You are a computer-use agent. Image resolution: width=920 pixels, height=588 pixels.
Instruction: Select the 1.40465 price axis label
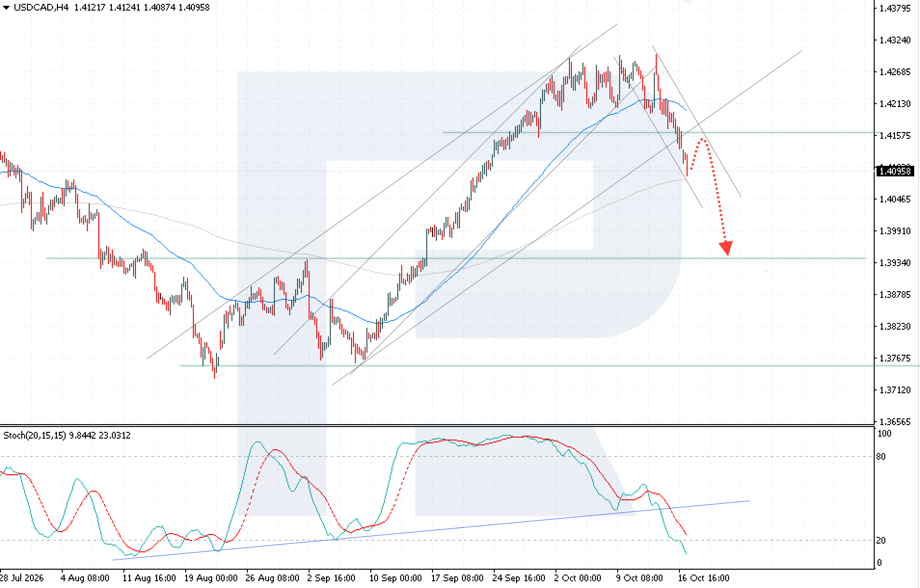[895, 199]
